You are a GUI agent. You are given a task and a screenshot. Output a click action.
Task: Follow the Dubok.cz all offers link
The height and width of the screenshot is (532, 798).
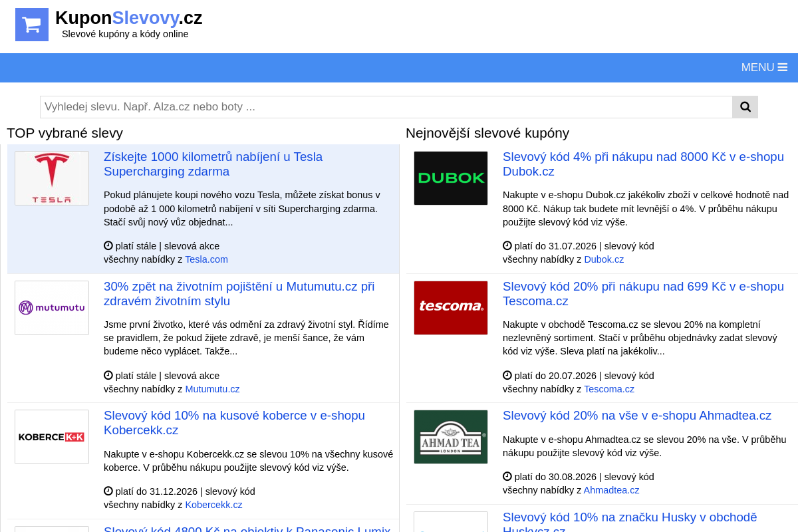(604, 259)
